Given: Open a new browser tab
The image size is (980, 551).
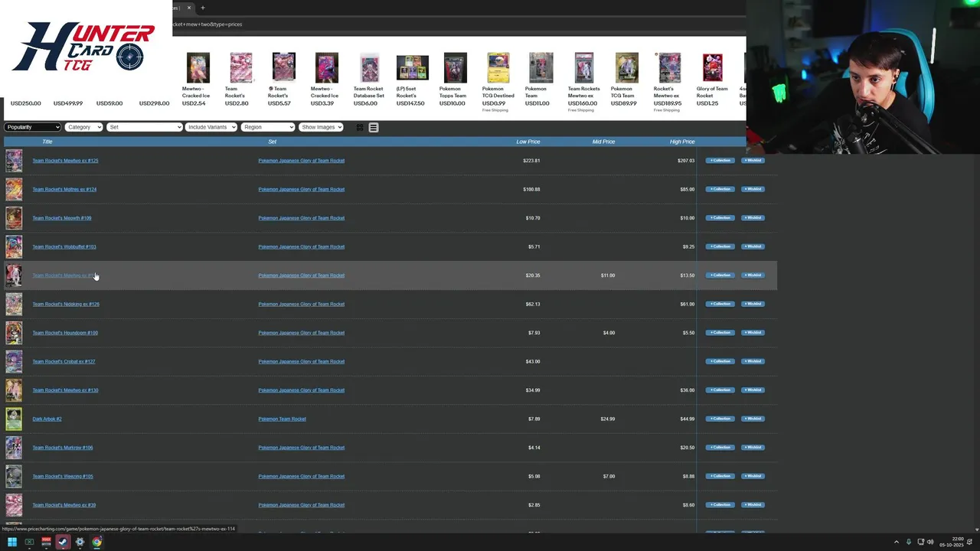Looking at the screenshot, I should [x=203, y=8].
